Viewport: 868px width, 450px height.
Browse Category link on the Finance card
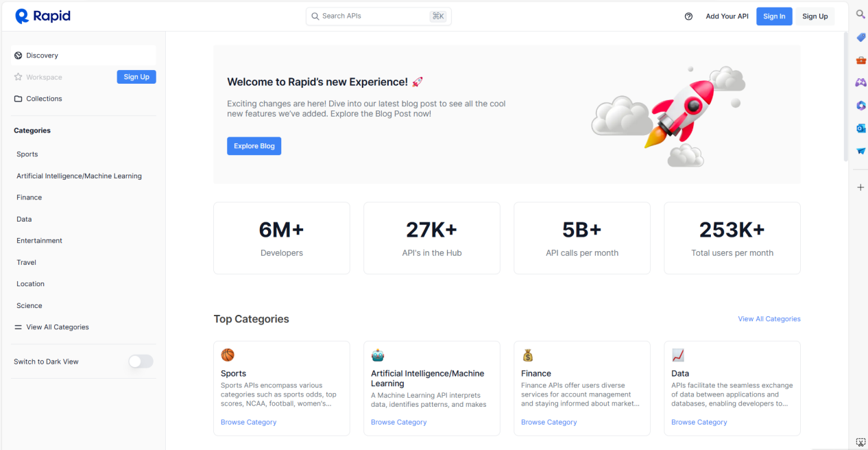pos(549,423)
